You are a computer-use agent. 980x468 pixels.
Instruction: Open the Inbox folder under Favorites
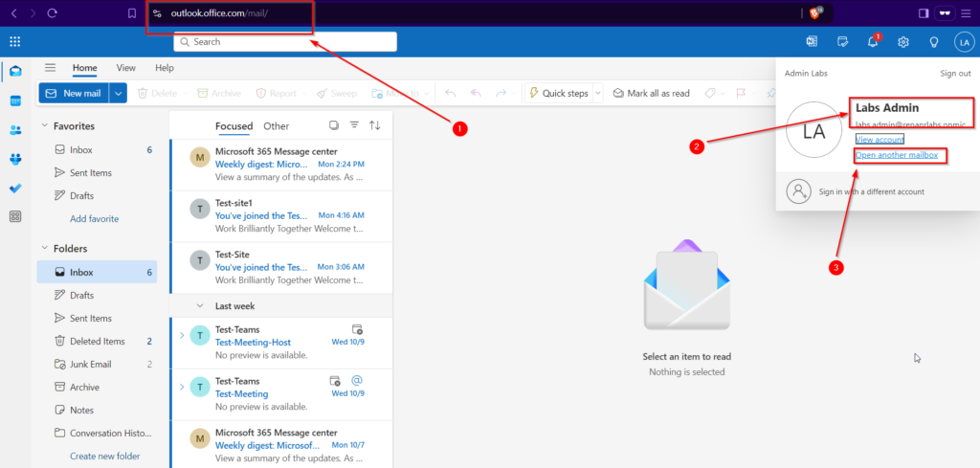(x=97, y=150)
